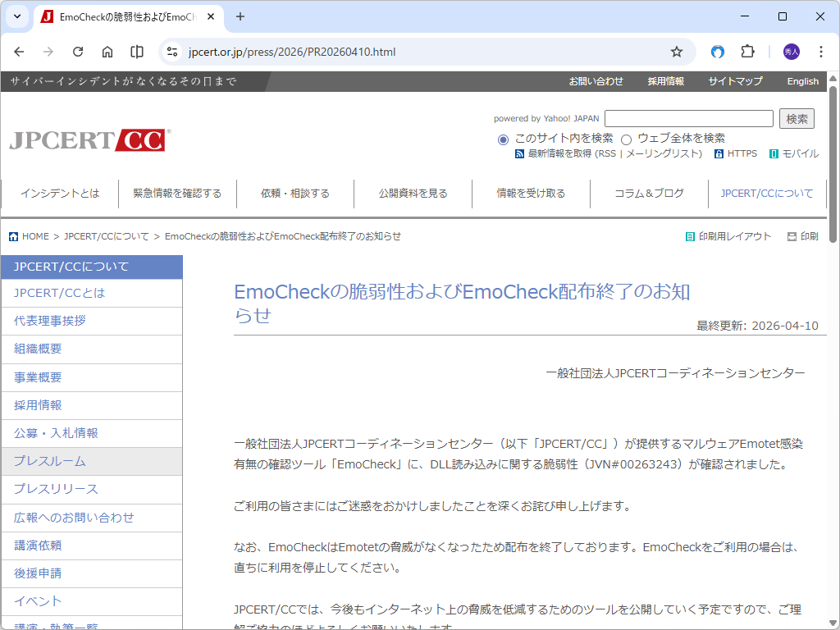840x630 pixels.
Task: Click the 検索 search button
Action: [796, 118]
